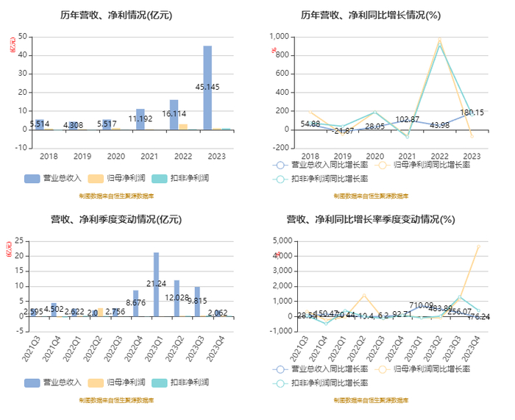The height and width of the screenshot is (420, 515).
Task: Click 营业总收入同比增长率 legend icon, top-right chart
Action: pos(280,165)
